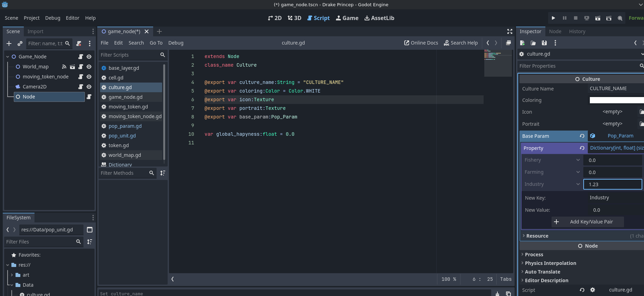The height and width of the screenshot is (296, 644).
Task: Revert the Base Param property value
Action: point(582,136)
